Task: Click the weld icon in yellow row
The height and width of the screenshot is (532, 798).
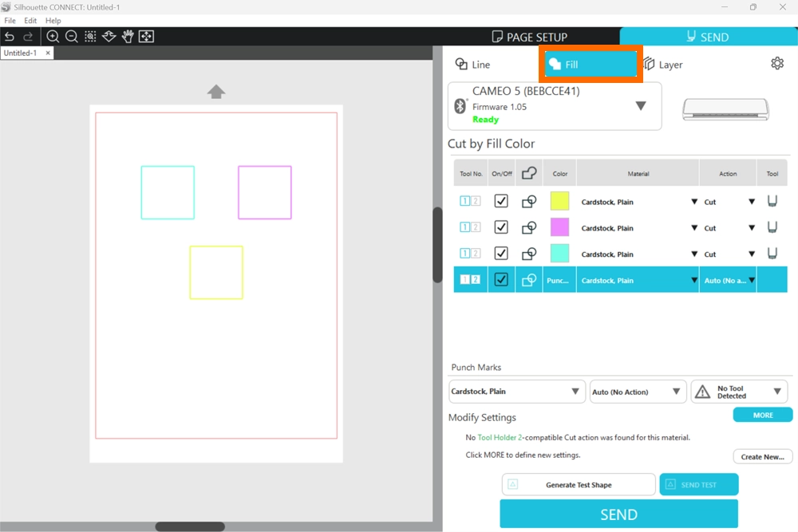Action: (528, 202)
